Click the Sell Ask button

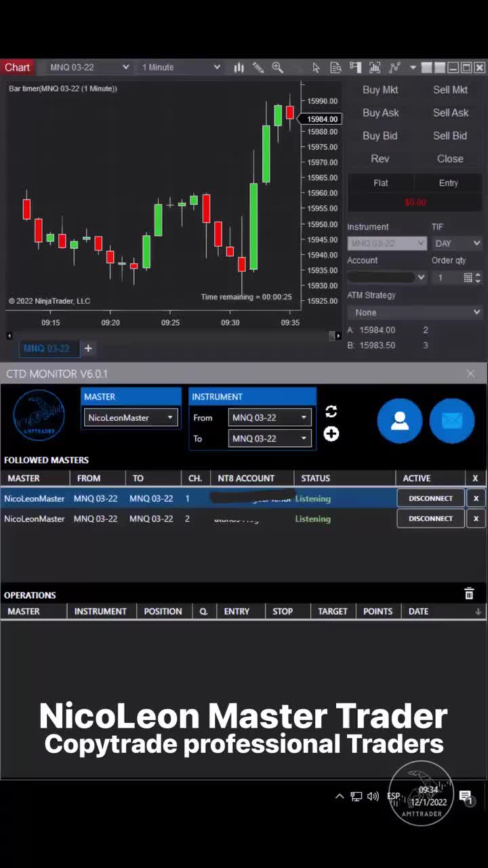tap(450, 113)
